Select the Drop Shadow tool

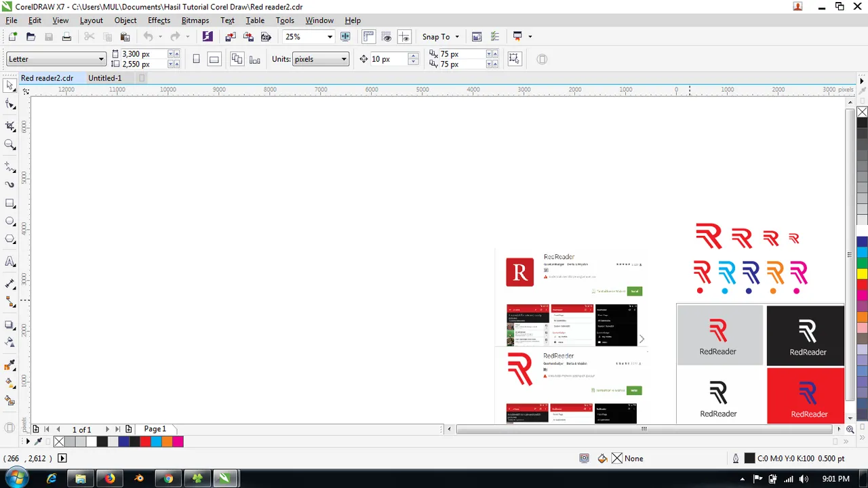tap(10, 325)
